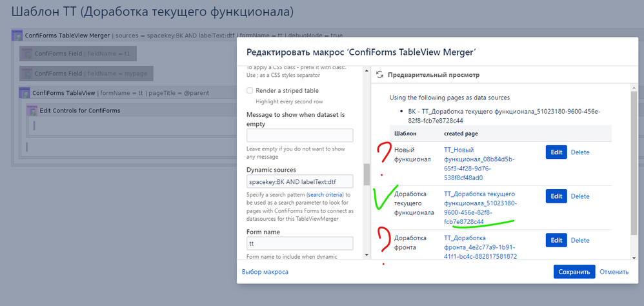Viewport: 644px width, 306px height.
Task: Click the Edit Controls for ConfiForms icon
Action: 32,110
